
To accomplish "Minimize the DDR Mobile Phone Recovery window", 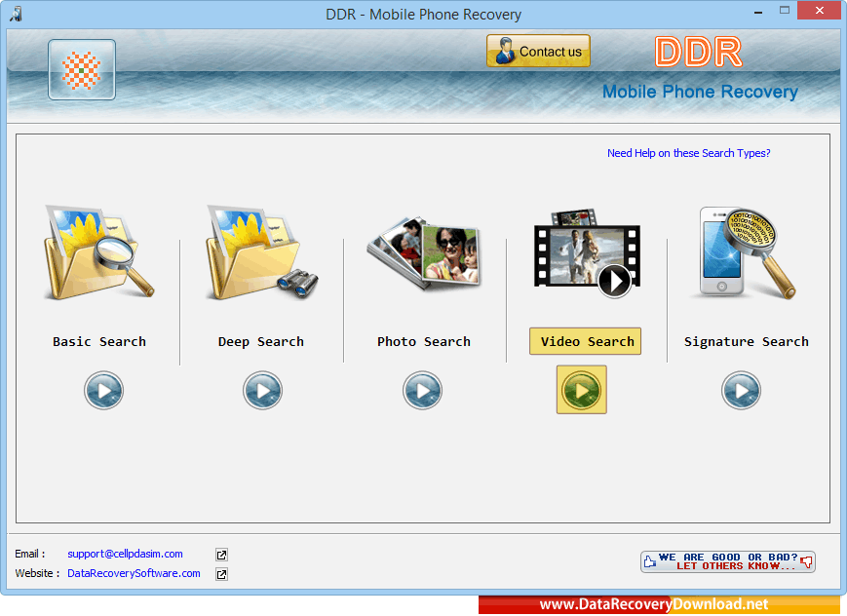I will point(758,12).
